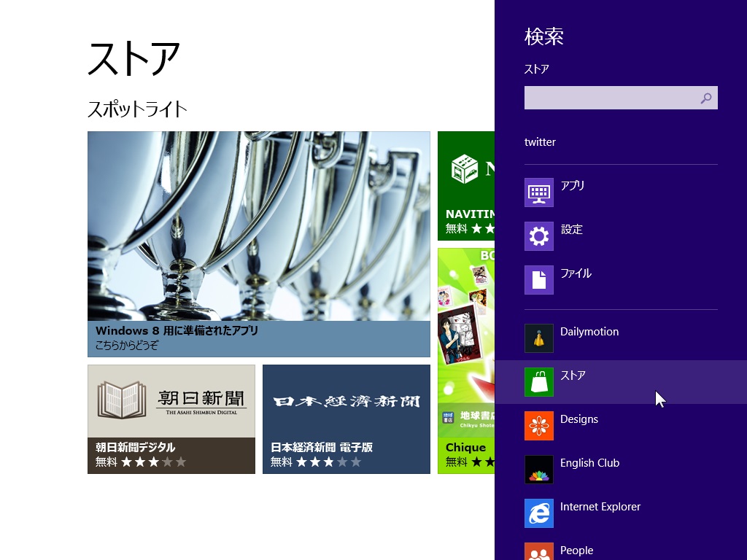Click the magnifier search icon in search box

(x=706, y=98)
